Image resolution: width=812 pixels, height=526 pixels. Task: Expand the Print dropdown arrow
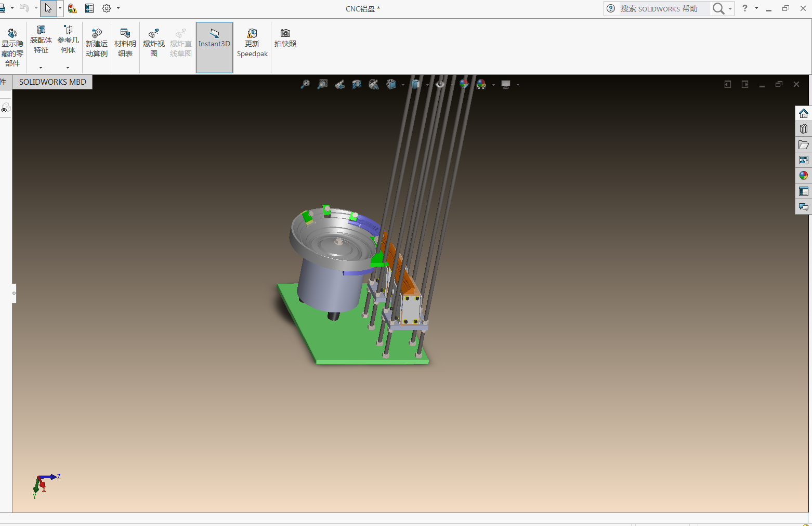(12, 8)
